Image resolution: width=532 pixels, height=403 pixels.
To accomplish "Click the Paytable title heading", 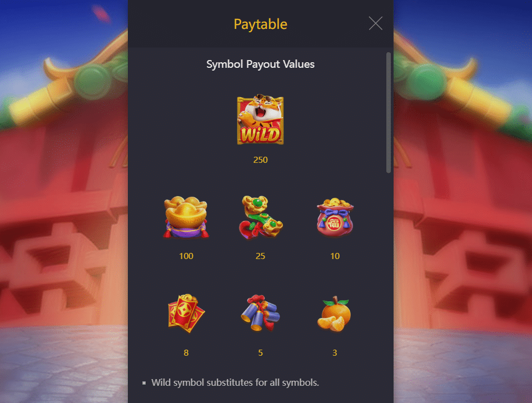I will 260,24.
